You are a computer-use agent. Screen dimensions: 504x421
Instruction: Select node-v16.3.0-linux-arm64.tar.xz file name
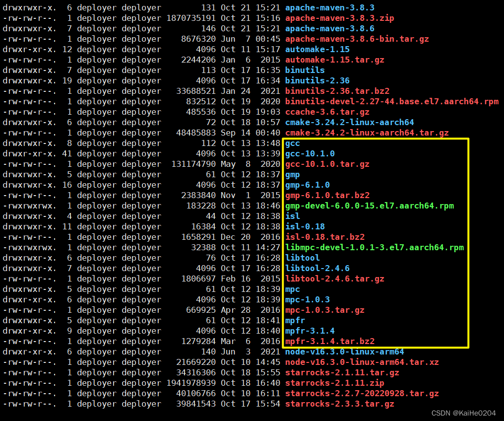(x=362, y=362)
